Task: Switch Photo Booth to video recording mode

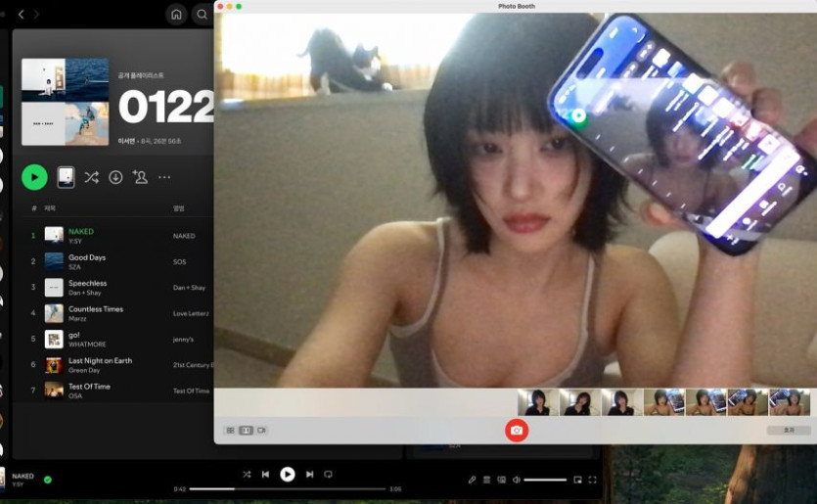Action: 261,430
